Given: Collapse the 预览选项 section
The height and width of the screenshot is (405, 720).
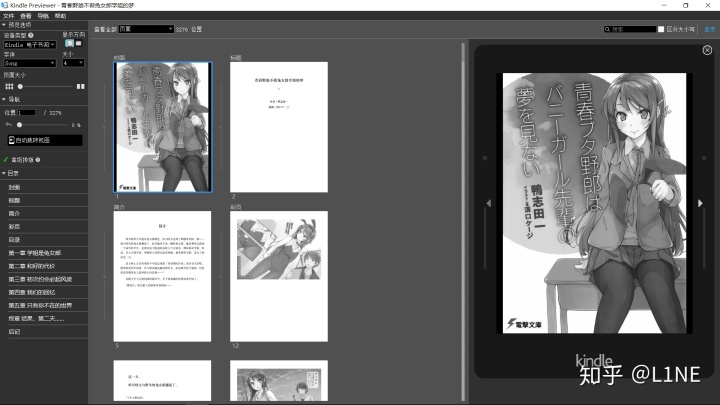Looking at the screenshot, I should click(x=4, y=25).
